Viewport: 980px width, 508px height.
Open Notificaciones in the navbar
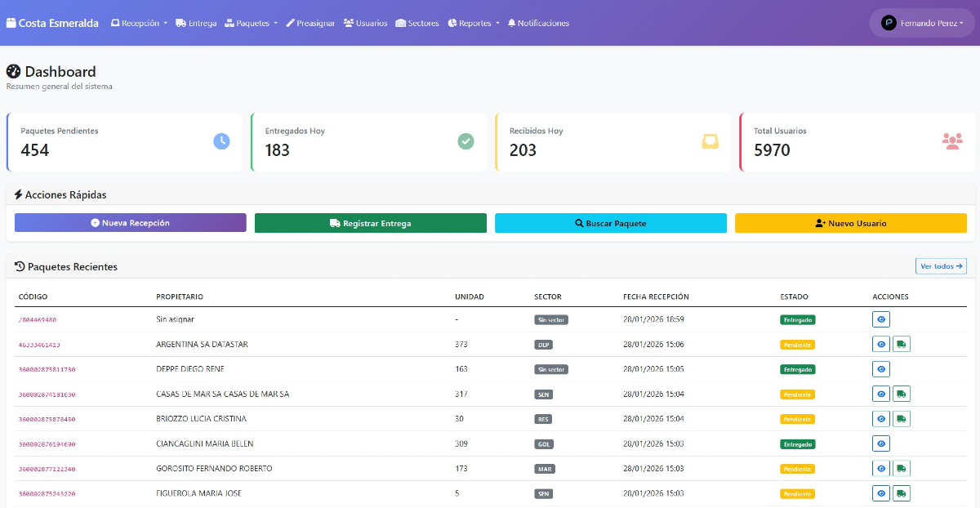click(x=538, y=23)
